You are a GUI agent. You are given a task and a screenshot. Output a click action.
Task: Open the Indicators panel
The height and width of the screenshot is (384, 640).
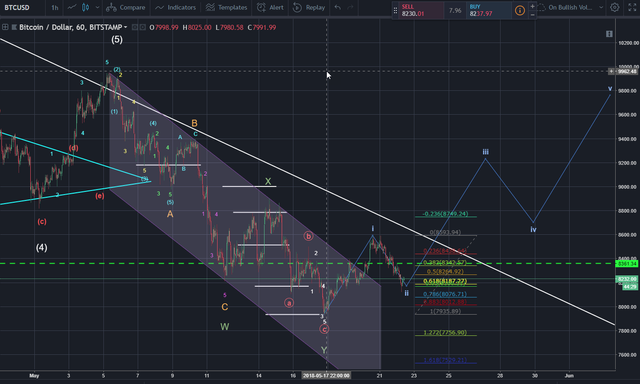176,7
